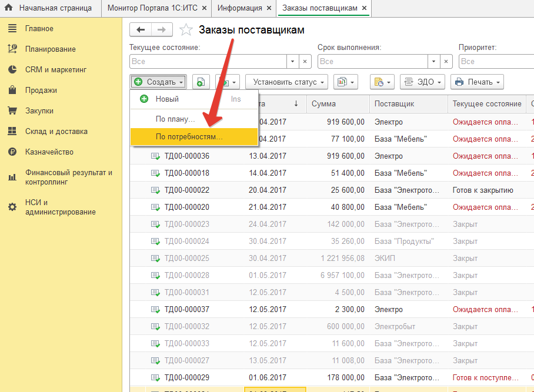Click the Печать button

pos(477,82)
